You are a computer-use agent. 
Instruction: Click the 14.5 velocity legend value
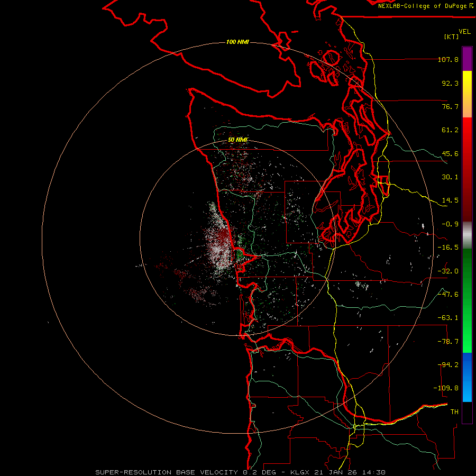click(450, 200)
